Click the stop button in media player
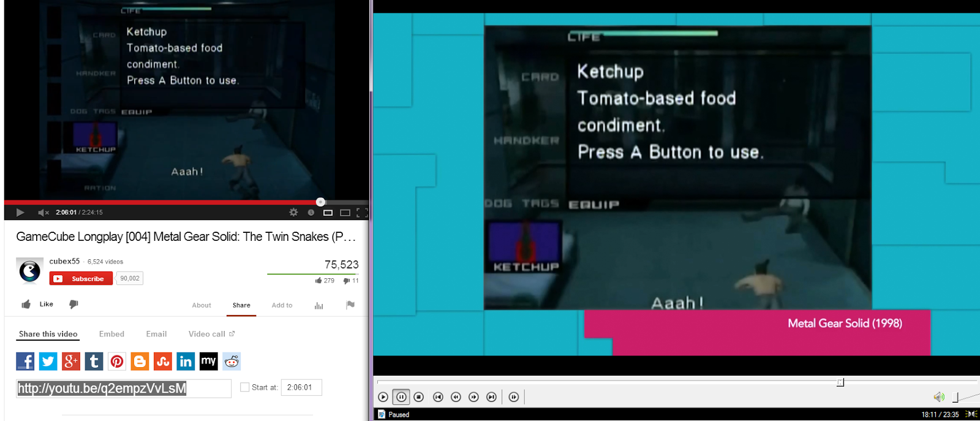Screen dimensions: 980x421 419,397
